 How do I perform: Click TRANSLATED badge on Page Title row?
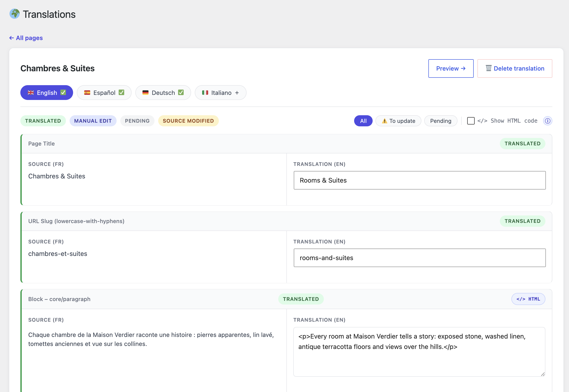point(522,143)
